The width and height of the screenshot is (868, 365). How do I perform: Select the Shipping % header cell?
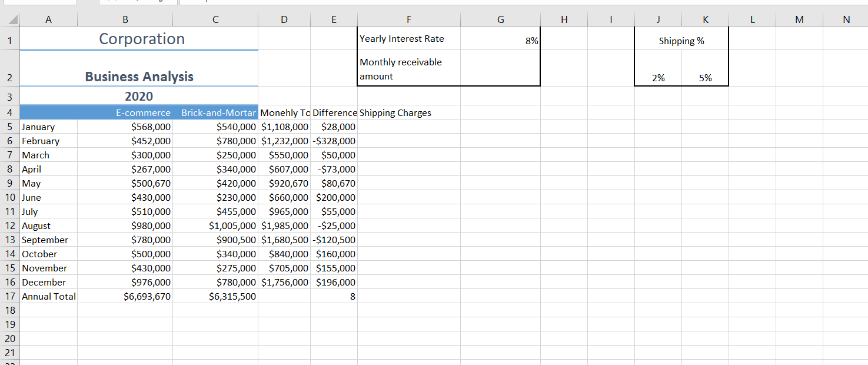tap(681, 41)
